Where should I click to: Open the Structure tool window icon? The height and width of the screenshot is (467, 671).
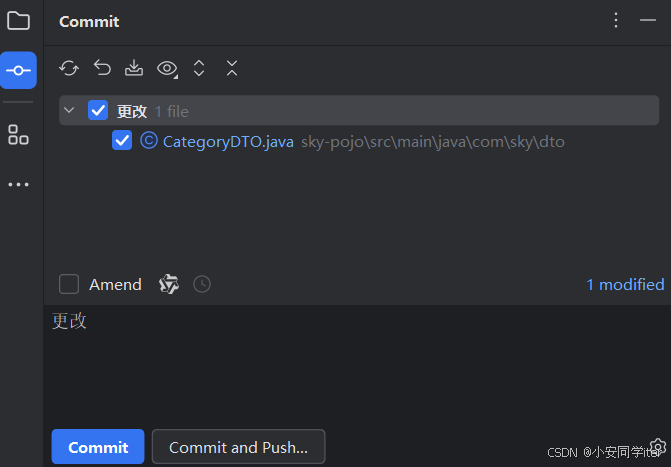(18, 134)
